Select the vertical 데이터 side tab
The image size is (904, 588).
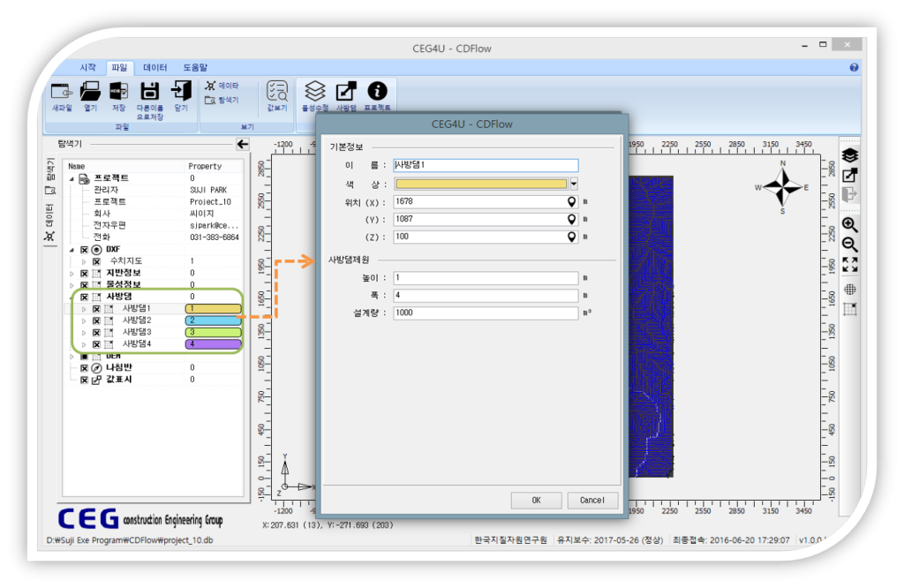click(50, 222)
